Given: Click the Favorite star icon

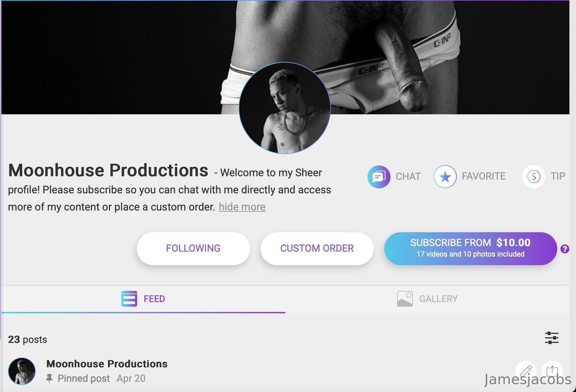Looking at the screenshot, I should 445,176.
